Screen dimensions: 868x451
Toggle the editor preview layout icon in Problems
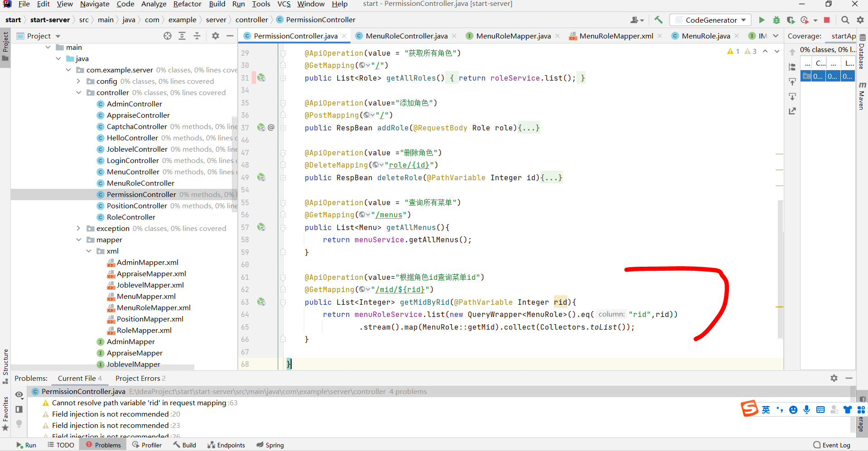pos(19,409)
